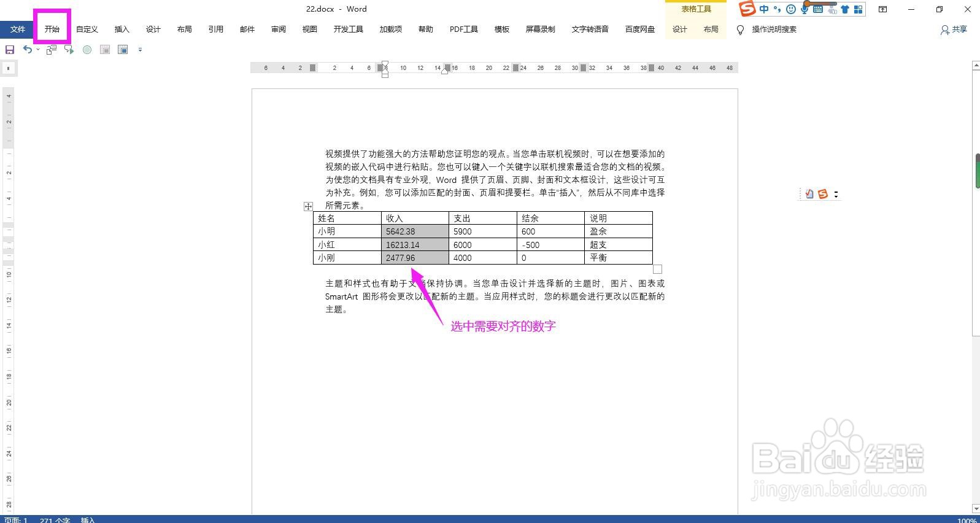Image resolution: width=980 pixels, height=523 pixels.
Task: Open the 表格工具 布局 tab
Action: (711, 29)
